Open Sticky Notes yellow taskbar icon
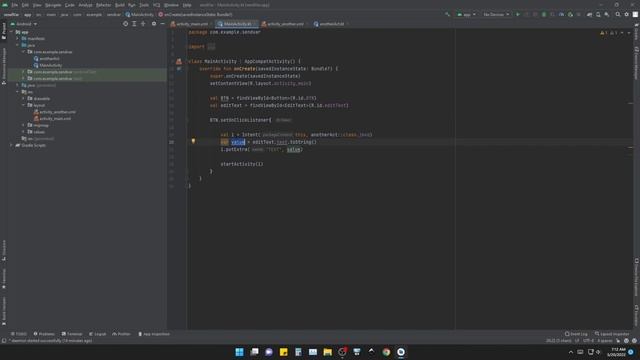 [284, 352]
